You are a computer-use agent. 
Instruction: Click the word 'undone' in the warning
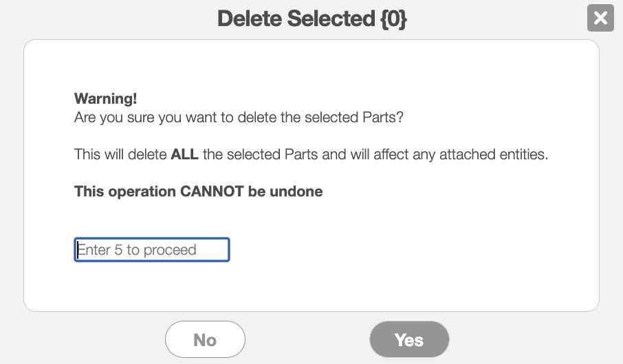tap(295, 192)
